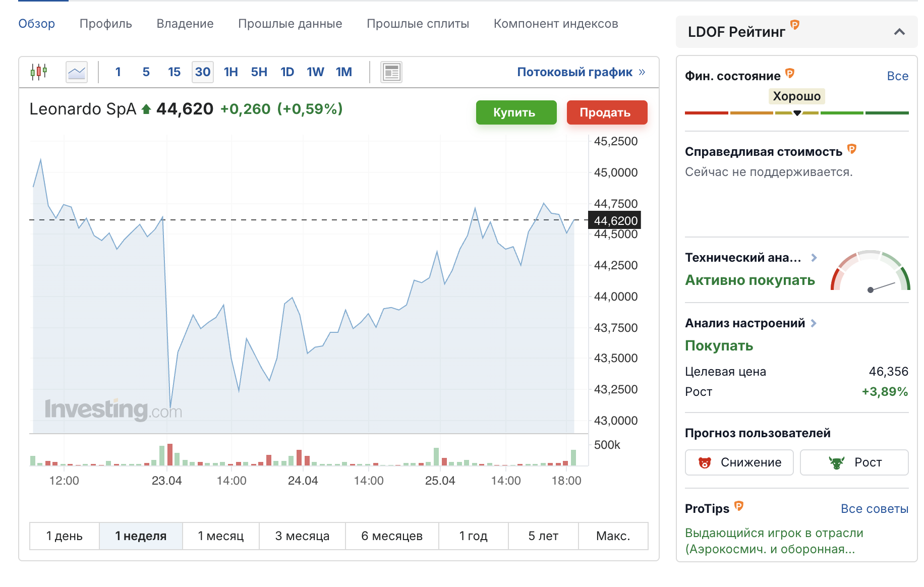The image size is (924, 587).
Task: Click the Покупать sentiment text
Action: click(x=719, y=346)
